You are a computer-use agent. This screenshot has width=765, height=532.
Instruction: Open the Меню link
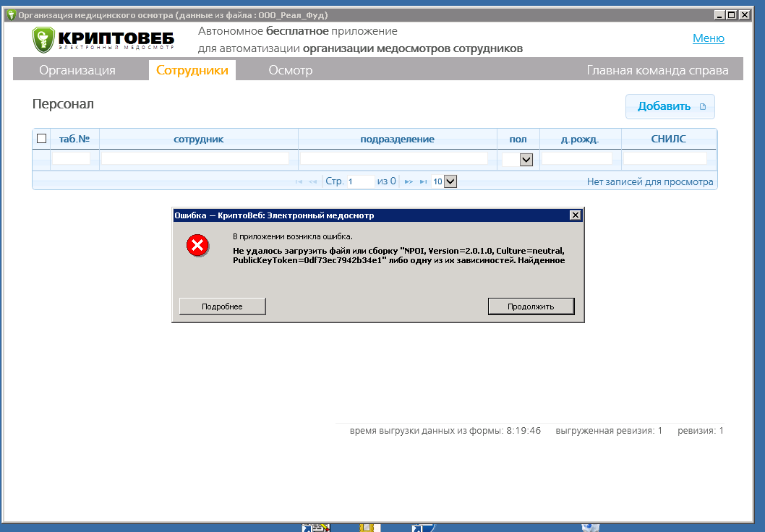click(708, 38)
